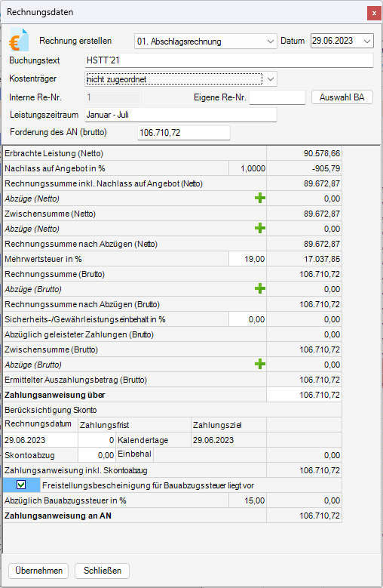The image size is (383, 588).
Task: Add deduction below Zwischensumme (Netto) row
Action: 260,229
